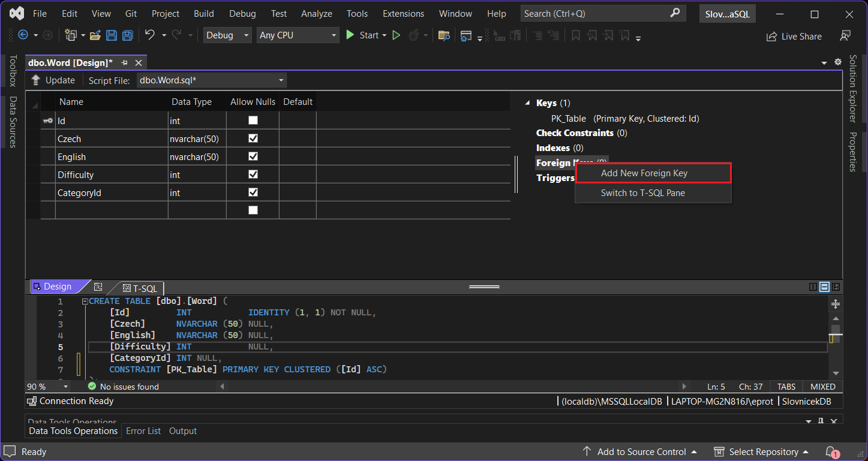Click the Undo arrow icon

(150, 35)
